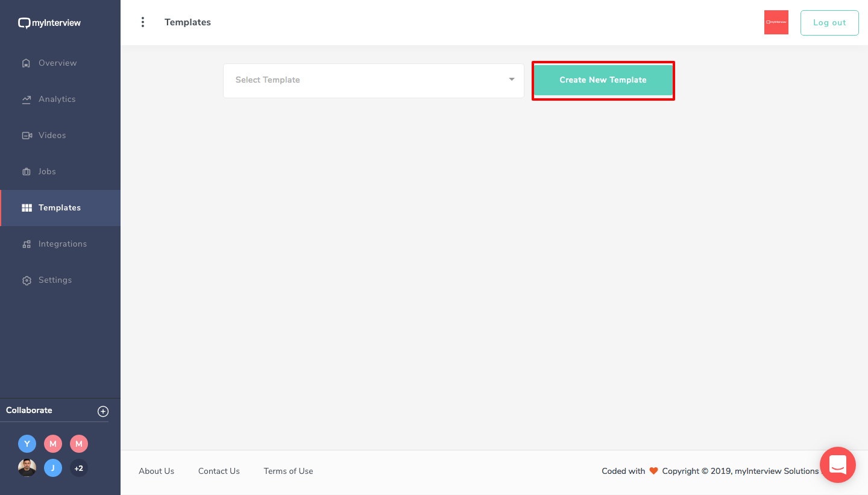
Task: Click the myInterview logo in sidebar
Action: click(x=49, y=23)
